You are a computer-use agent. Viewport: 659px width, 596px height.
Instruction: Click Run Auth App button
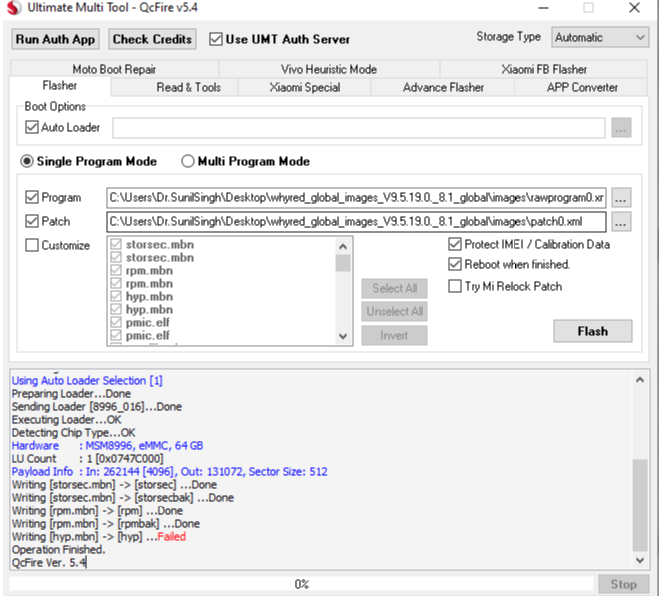55,39
